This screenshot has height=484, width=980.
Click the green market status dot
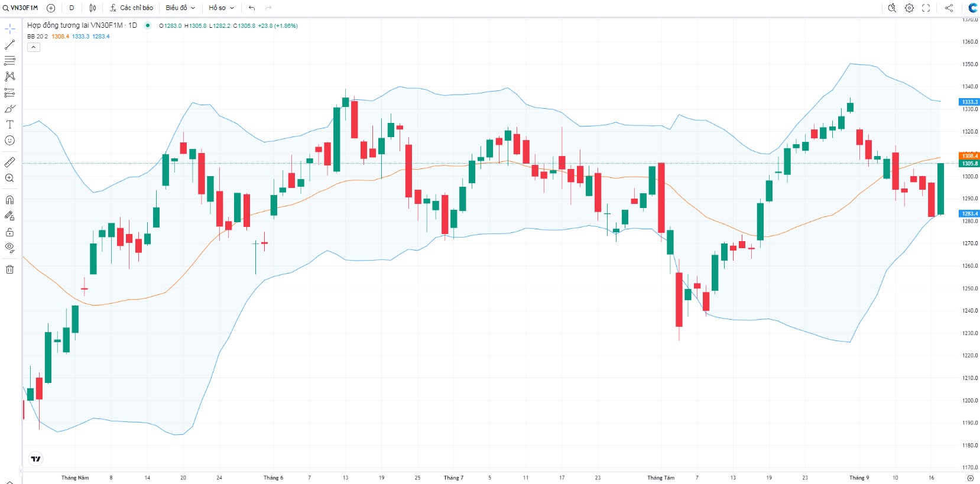[x=148, y=25]
